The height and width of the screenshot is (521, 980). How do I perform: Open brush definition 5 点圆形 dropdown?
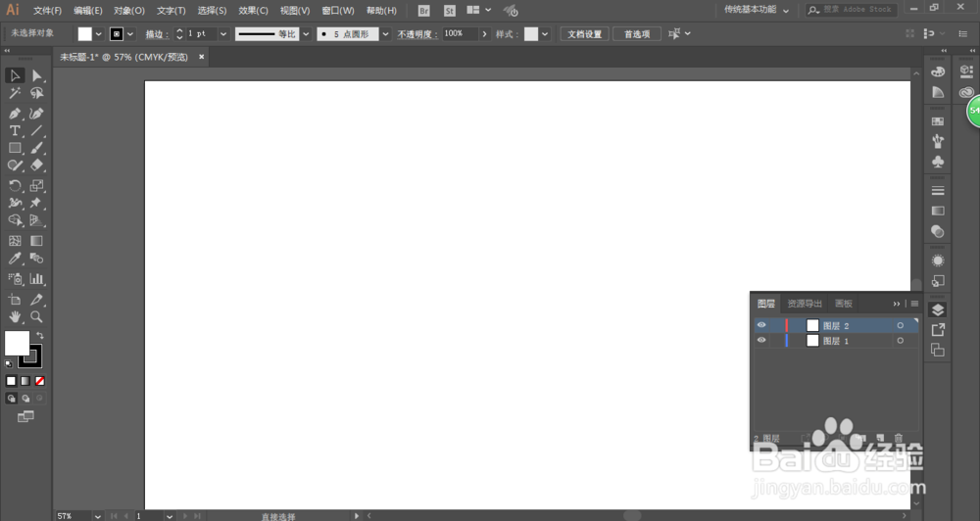coord(385,34)
